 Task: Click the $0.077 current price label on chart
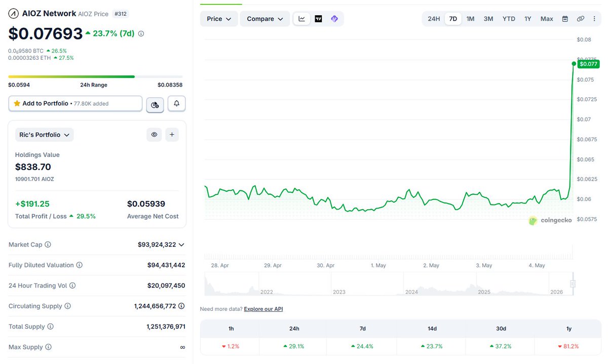tap(588, 64)
